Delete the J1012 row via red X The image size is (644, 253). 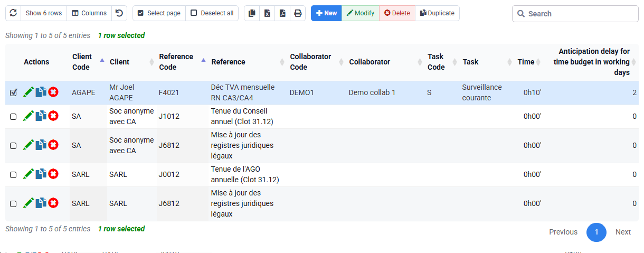[x=53, y=116]
